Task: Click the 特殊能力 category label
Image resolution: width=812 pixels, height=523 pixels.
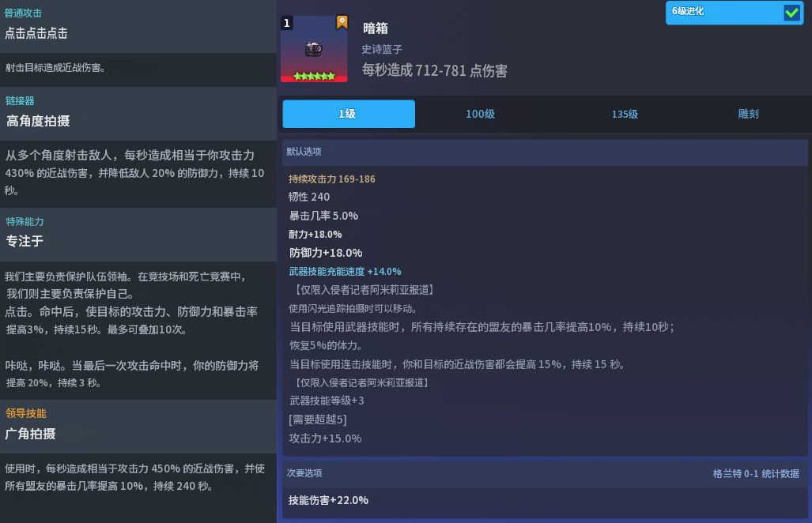Action: [x=25, y=222]
